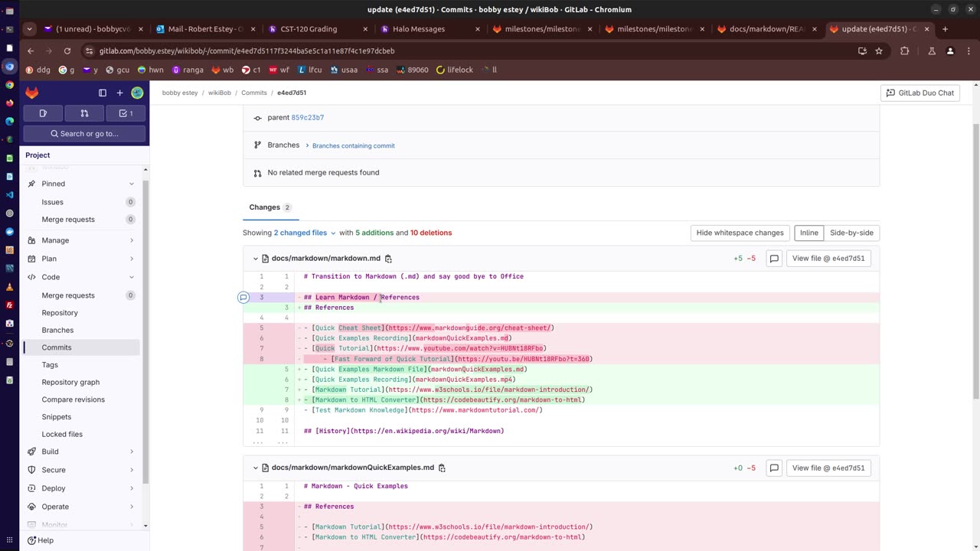Add comment on diff line 3
The image size is (980, 551).
pyautogui.click(x=243, y=297)
